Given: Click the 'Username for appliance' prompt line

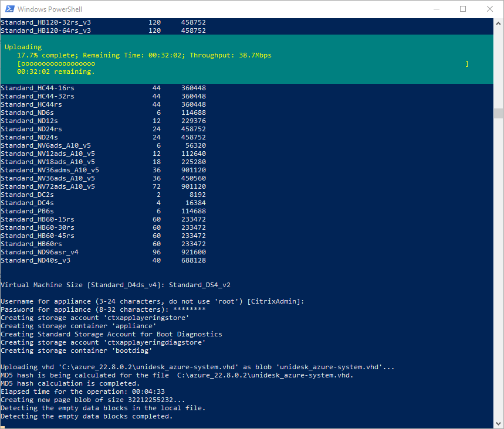Looking at the screenshot, I should pos(153,301).
